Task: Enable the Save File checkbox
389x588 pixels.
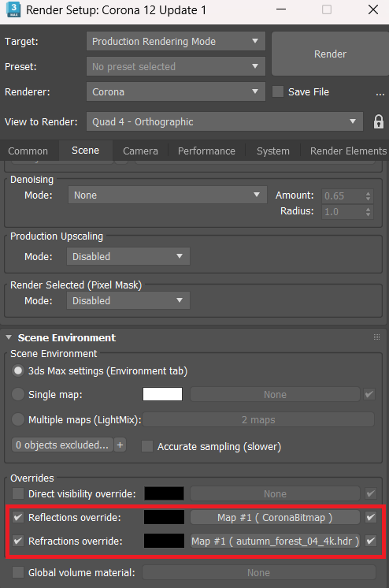Action: point(278,91)
